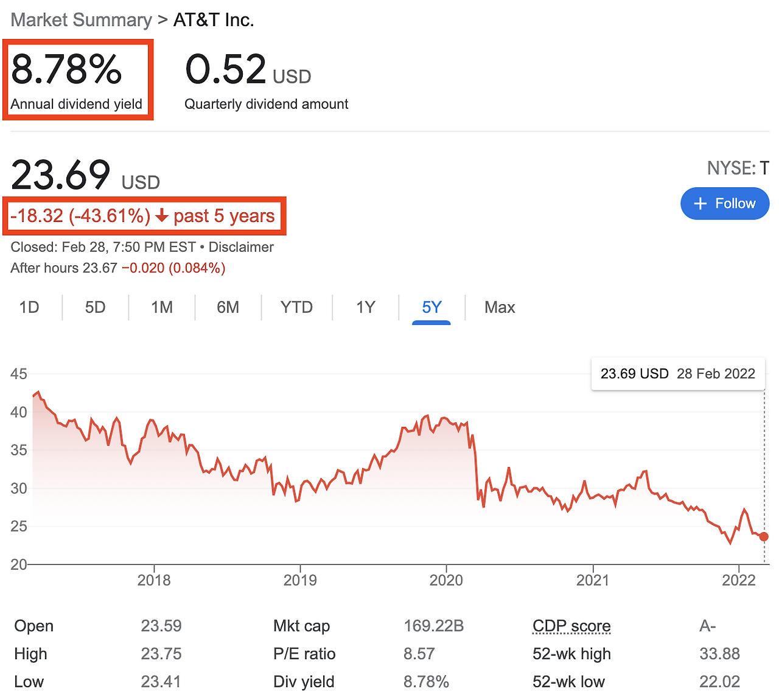Click the Open value 23.59
The width and height of the screenshot is (779, 700).
[161, 626]
